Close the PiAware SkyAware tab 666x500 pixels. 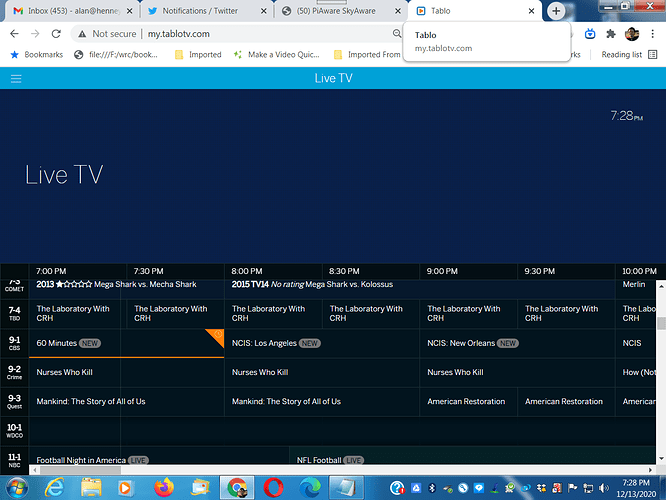point(398,11)
